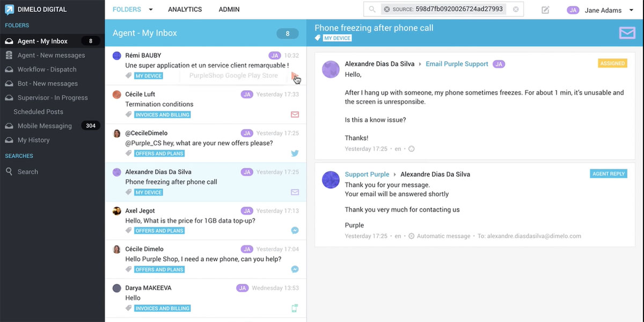The height and width of the screenshot is (322, 644).
Task: Open the Admin menu
Action: pos(229,10)
